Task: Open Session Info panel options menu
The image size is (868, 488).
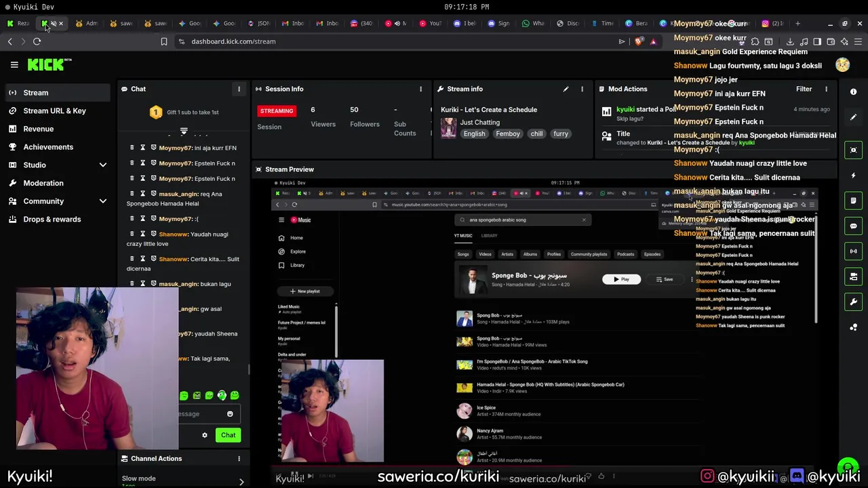Action: pyautogui.click(x=420, y=89)
